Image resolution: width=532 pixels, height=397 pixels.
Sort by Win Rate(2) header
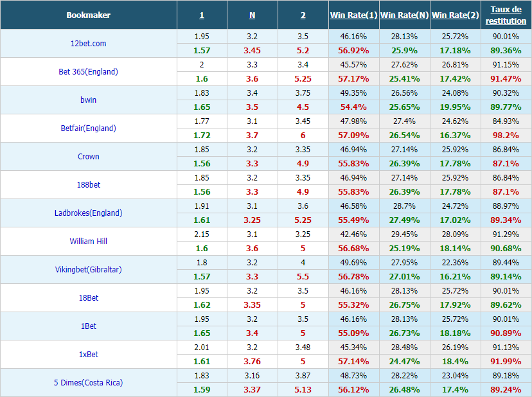coord(455,15)
